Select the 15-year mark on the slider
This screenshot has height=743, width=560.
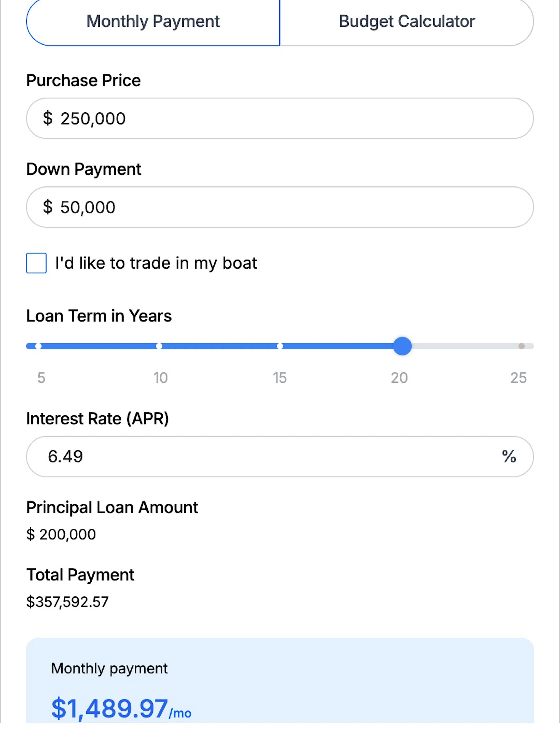280,346
